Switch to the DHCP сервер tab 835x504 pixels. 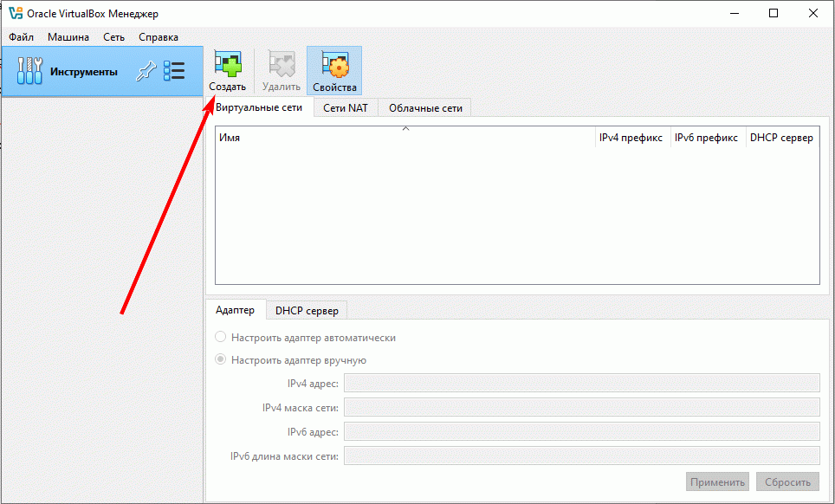click(307, 310)
